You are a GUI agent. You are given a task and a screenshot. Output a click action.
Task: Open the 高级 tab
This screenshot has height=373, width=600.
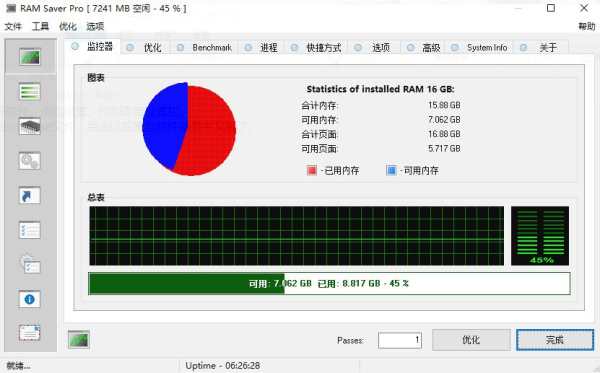click(424, 47)
